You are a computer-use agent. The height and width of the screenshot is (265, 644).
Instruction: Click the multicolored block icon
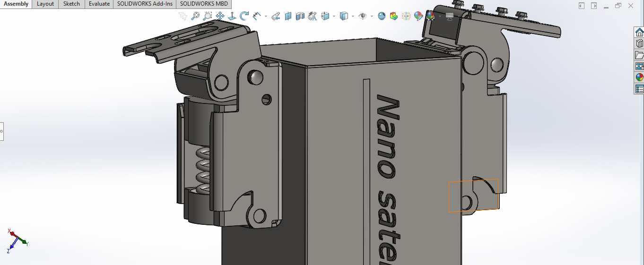coord(394,16)
